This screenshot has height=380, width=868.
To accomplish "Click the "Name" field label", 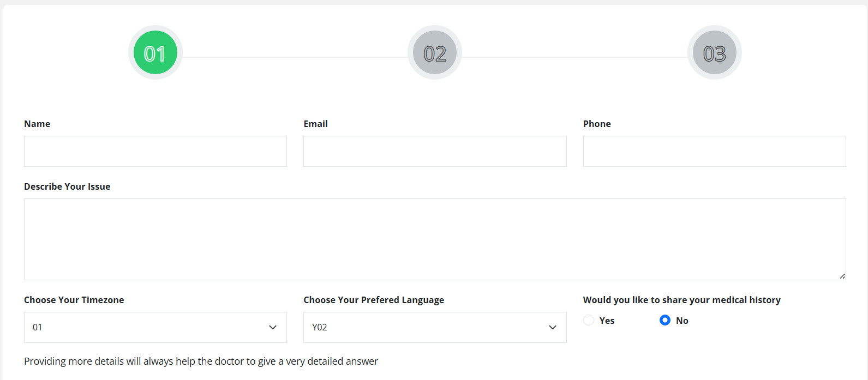I will click(37, 124).
